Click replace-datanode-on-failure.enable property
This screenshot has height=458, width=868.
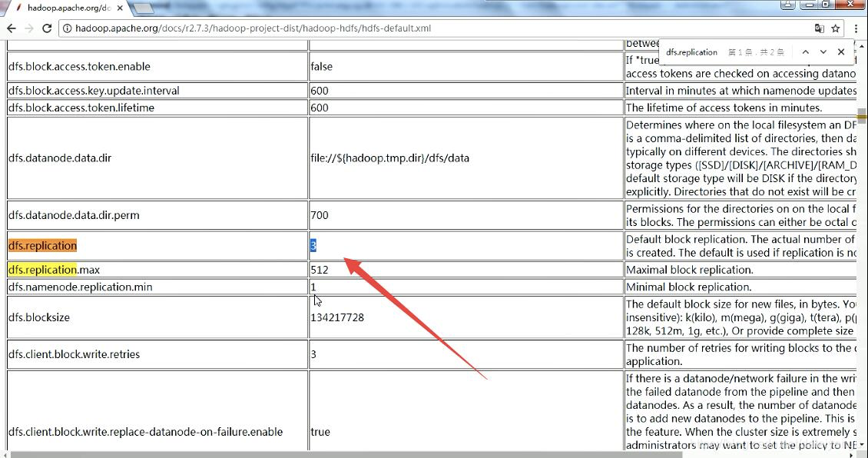click(146, 432)
